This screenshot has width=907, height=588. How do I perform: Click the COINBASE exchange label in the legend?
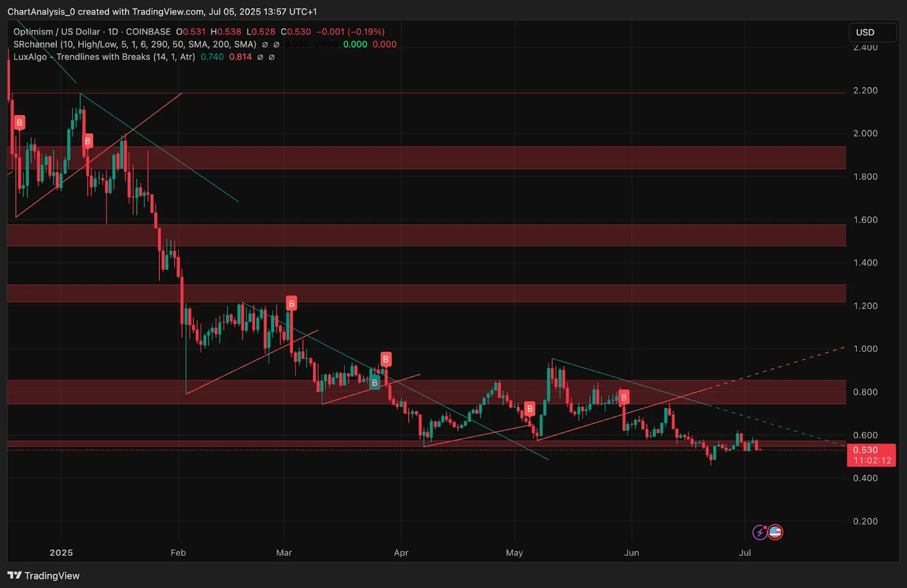[149, 32]
